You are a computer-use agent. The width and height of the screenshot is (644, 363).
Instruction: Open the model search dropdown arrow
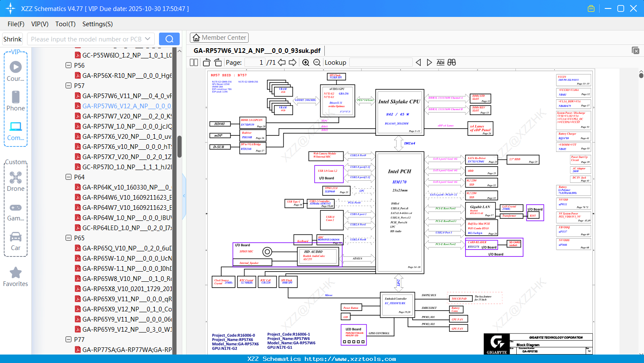point(148,39)
